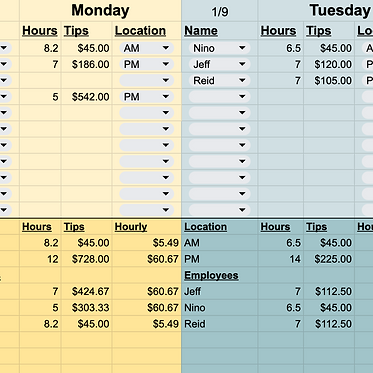
Task: Click the 1/9 date cell
Action: 220,12
